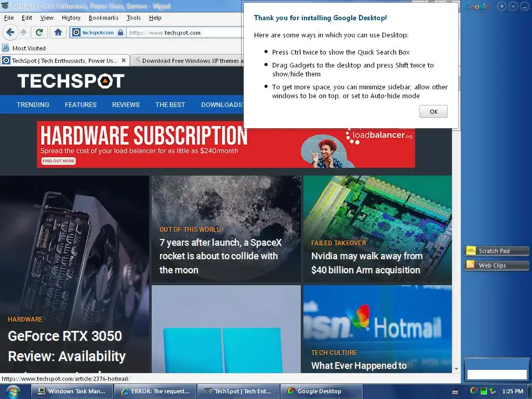Add gadgets with the sidebar plus icon

[501, 6]
